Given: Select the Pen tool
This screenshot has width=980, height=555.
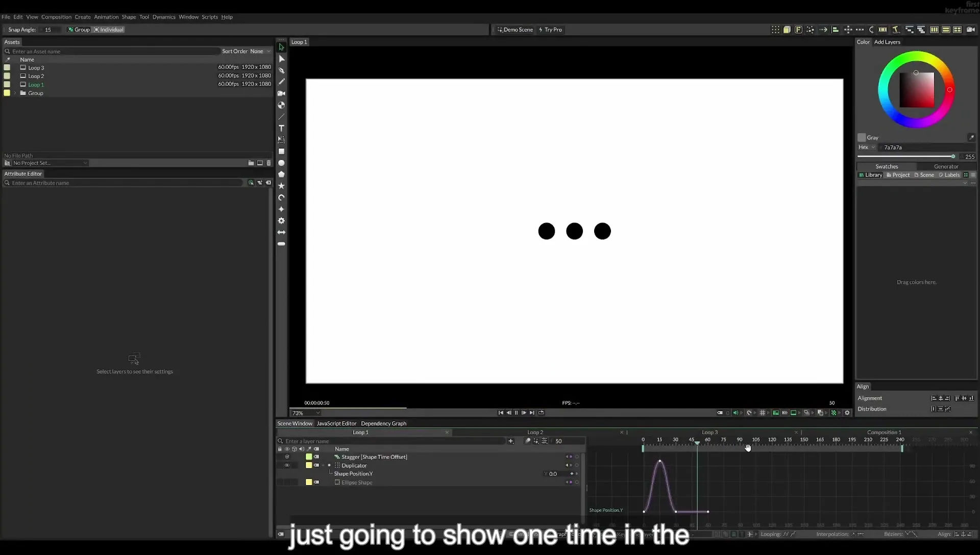Looking at the screenshot, I should coord(281,70).
